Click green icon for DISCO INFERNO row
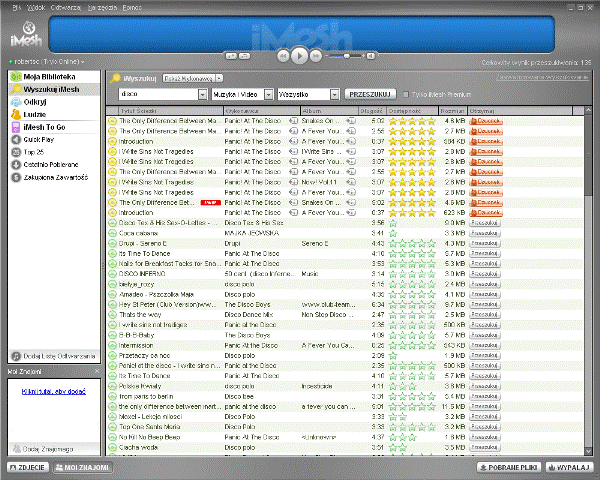This screenshot has height=480, width=600. (112, 274)
